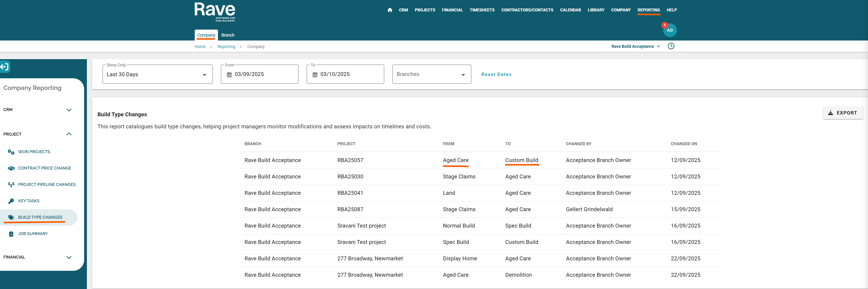Expand the FINANCIAL sidebar section
The width and height of the screenshot is (868, 289).
[69, 257]
